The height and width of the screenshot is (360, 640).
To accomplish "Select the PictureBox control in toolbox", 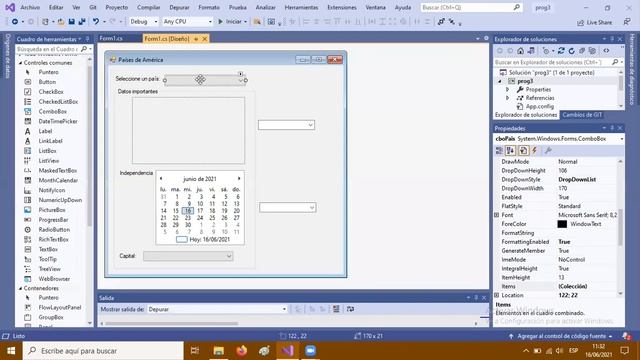I will click(x=52, y=210).
